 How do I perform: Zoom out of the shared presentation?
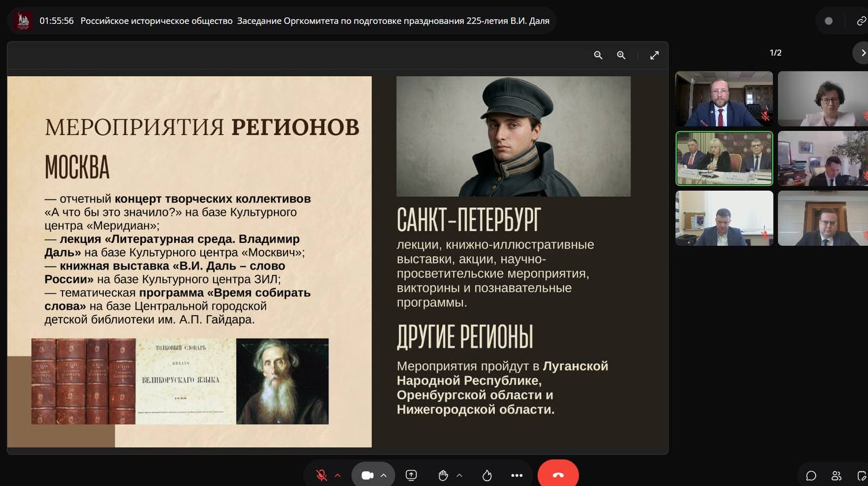[x=598, y=56]
